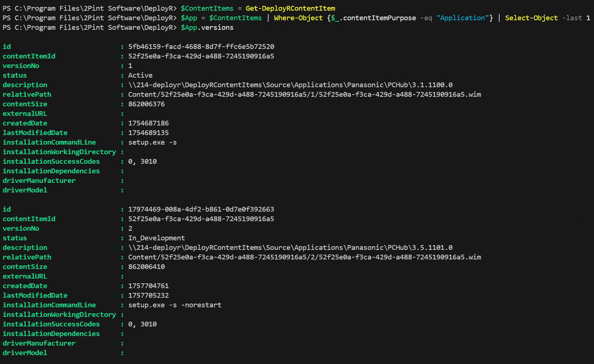Click the driverManufacturer label in first block
Viewport: 594px width, 364px height.
click(39, 181)
